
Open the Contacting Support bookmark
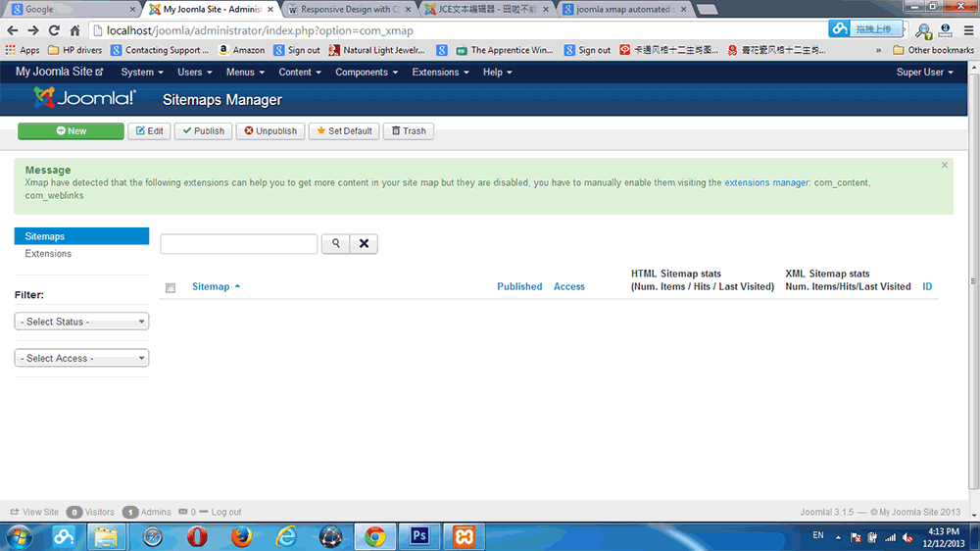click(160, 50)
